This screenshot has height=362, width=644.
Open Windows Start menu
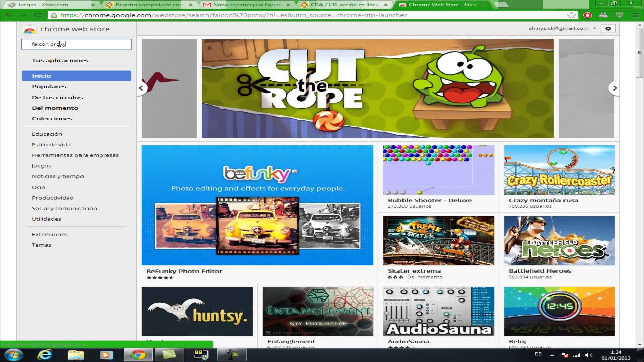[x=14, y=355]
